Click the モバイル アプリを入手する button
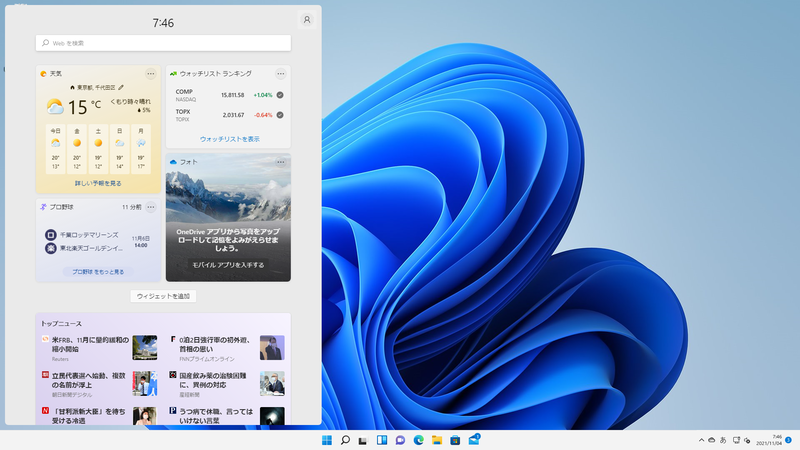This screenshot has height=450, width=800. [228, 265]
